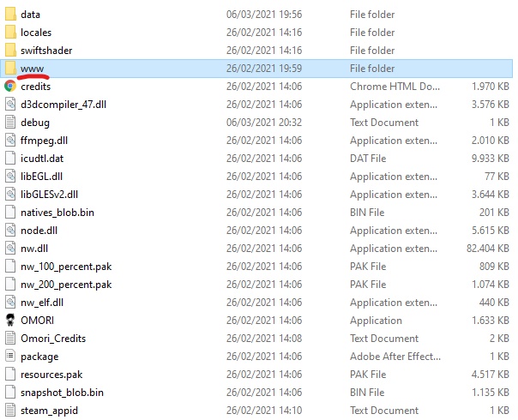Screen dimensions: 518x420
Task: Select the package file icon
Action: tap(10, 357)
